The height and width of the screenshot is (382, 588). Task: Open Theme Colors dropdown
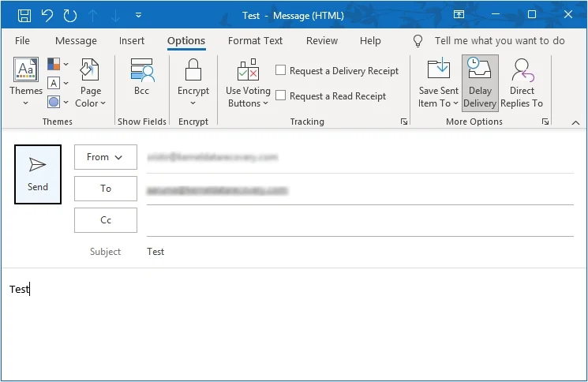[58, 64]
